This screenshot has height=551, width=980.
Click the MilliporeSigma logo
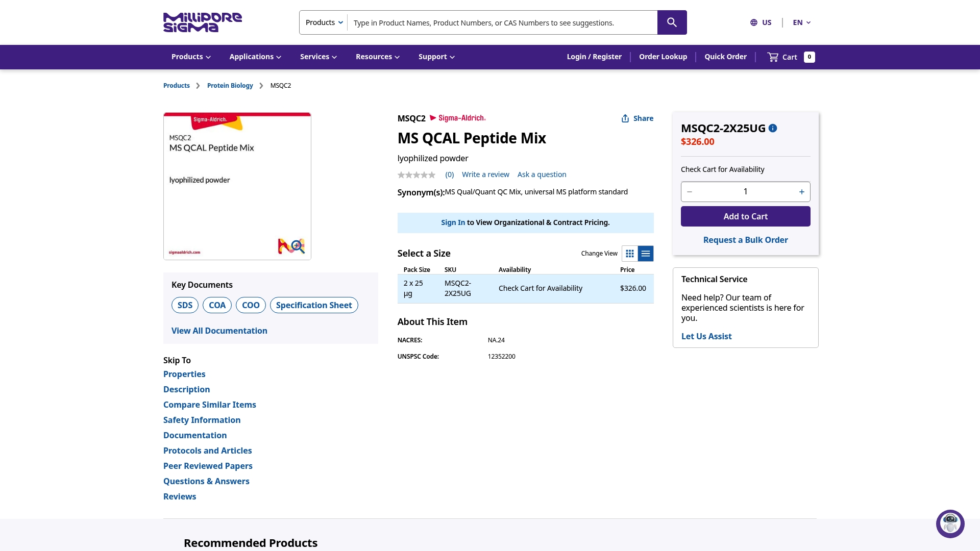(x=203, y=22)
